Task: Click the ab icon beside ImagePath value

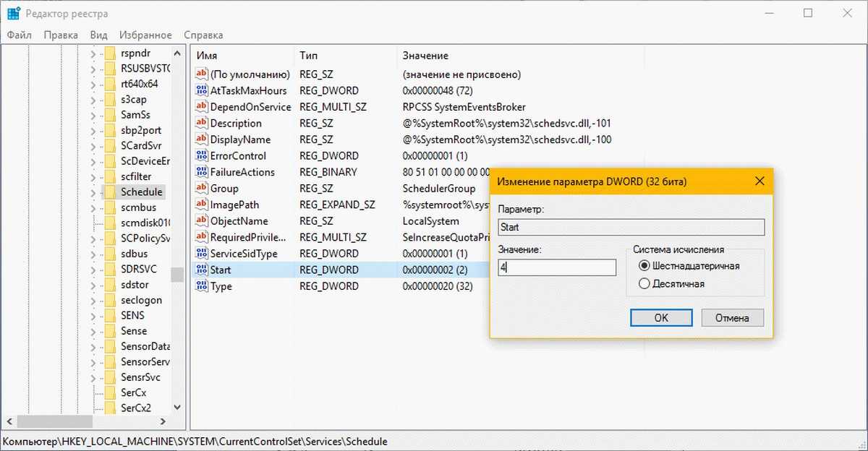Action: [x=201, y=205]
